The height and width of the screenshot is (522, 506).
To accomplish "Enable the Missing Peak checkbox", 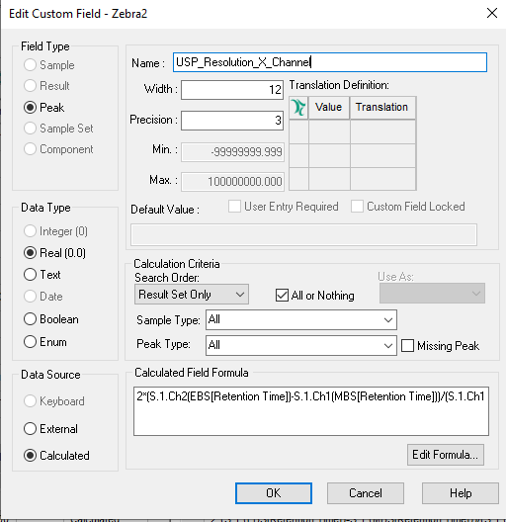I will (407, 346).
